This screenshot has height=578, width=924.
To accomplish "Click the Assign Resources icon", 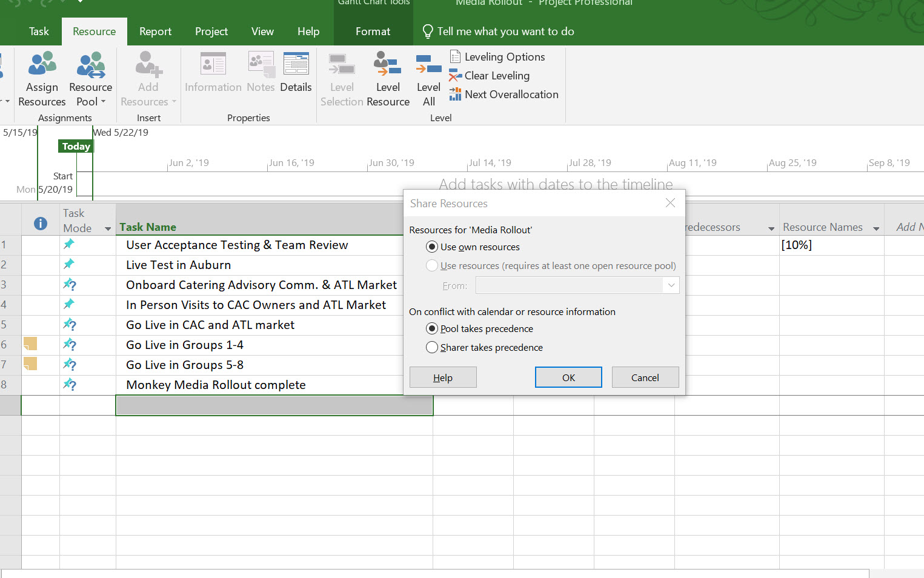I will coord(42,64).
